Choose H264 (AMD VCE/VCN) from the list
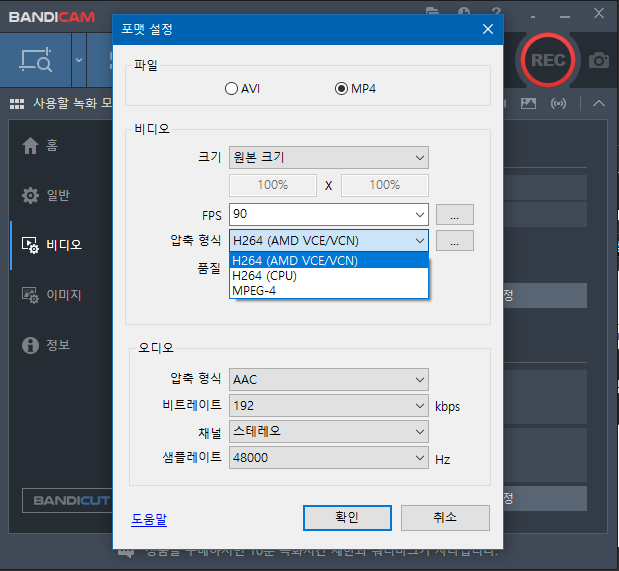The image size is (619, 571). 328,261
